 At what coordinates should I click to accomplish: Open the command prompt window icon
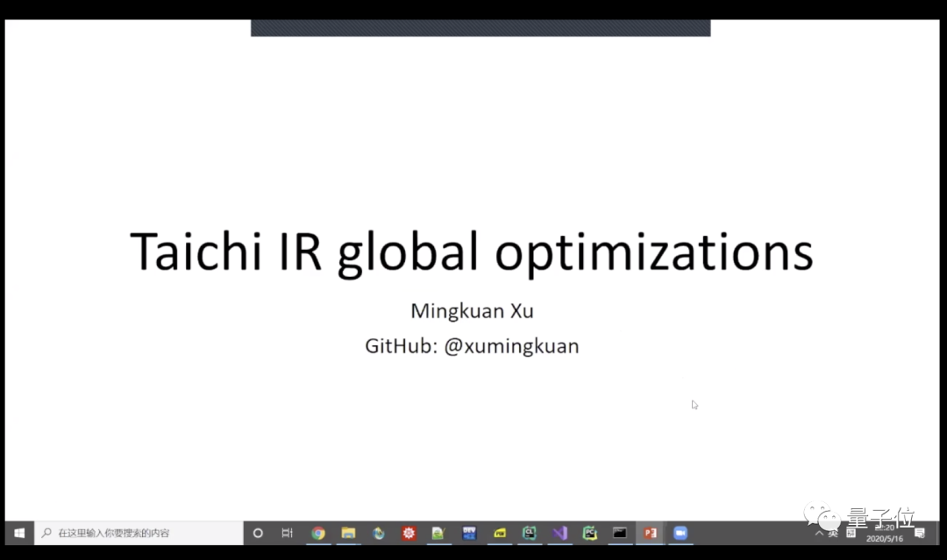[620, 533]
